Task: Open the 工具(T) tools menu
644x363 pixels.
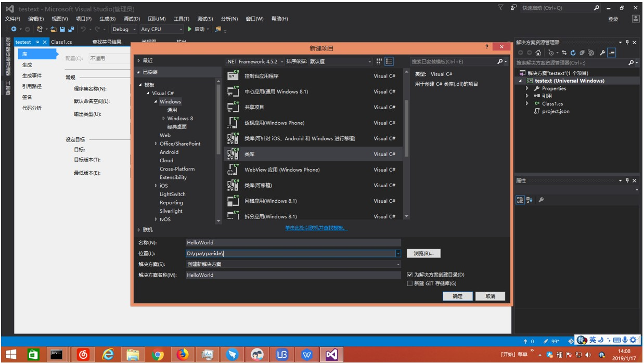Action: pyautogui.click(x=182, y=19)
